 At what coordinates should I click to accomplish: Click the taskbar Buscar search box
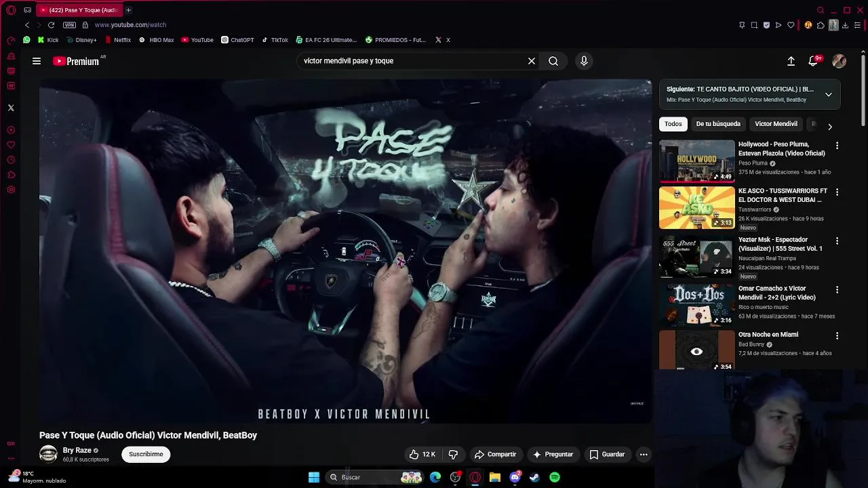[x=375, y=477]
